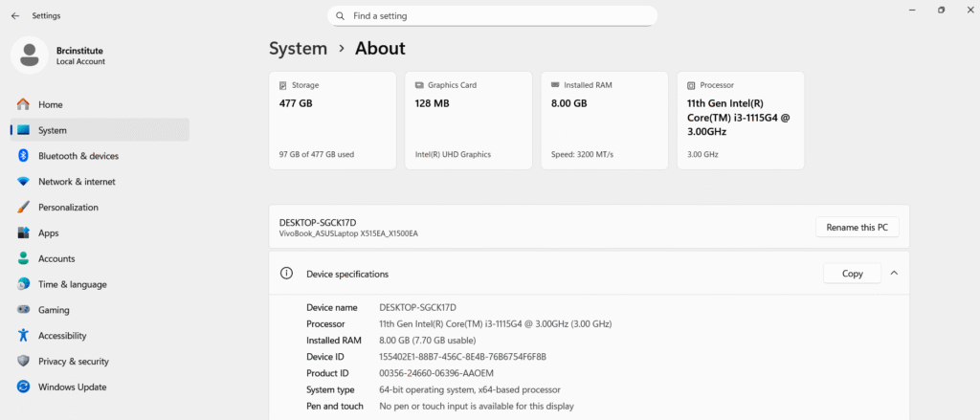The height and width of the screenshot is (420, 980).
Task: Select Bluetooth & devices in the sidebar
Action: [x=100, y=156]
